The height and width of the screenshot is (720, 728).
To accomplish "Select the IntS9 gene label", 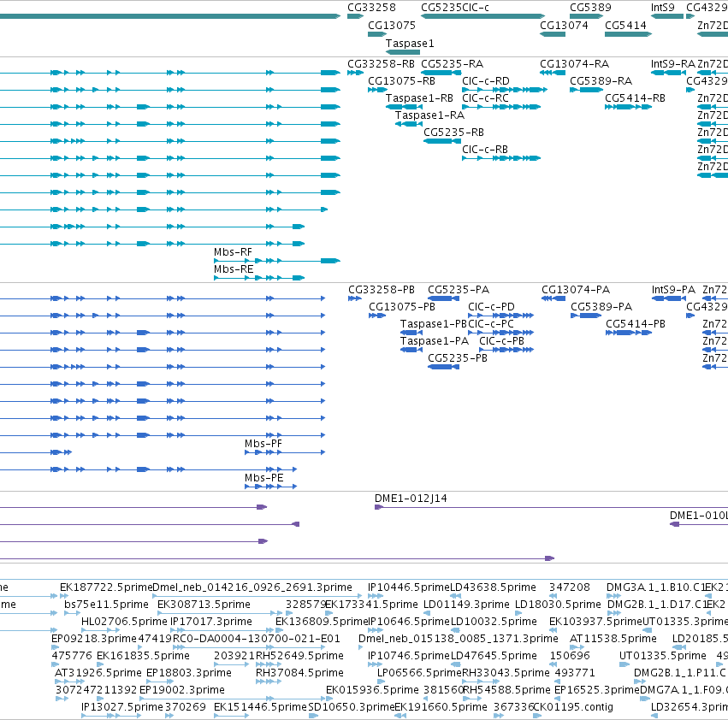I will (662, 8).
